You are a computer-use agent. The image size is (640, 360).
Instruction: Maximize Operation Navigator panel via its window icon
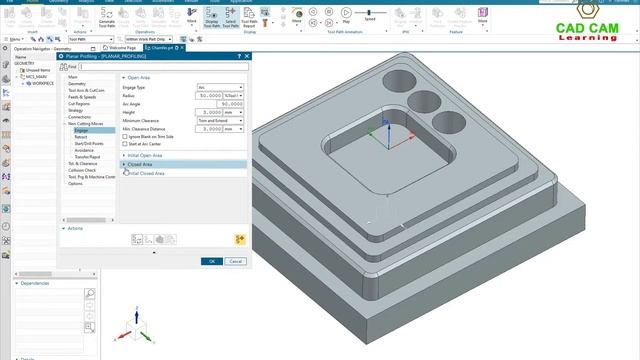click(93, 49)
